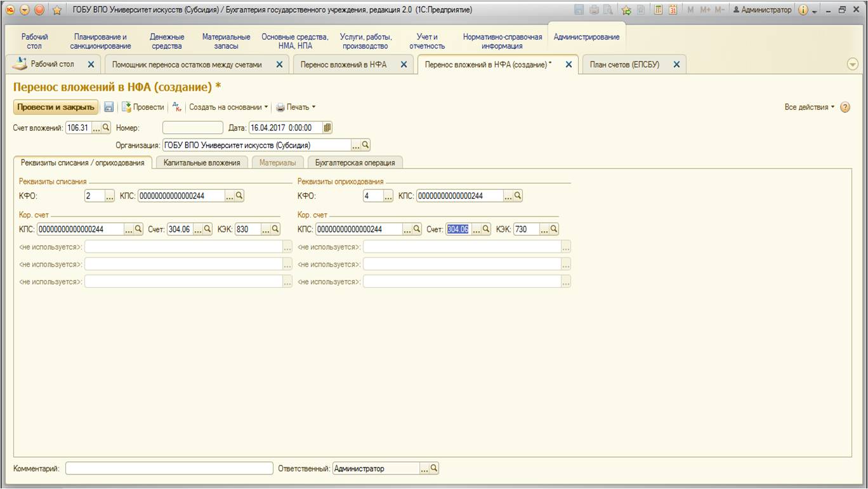Click the magnifier next to Счет вложений
This screenshot has width=868, height=489.
coord(106,128)
